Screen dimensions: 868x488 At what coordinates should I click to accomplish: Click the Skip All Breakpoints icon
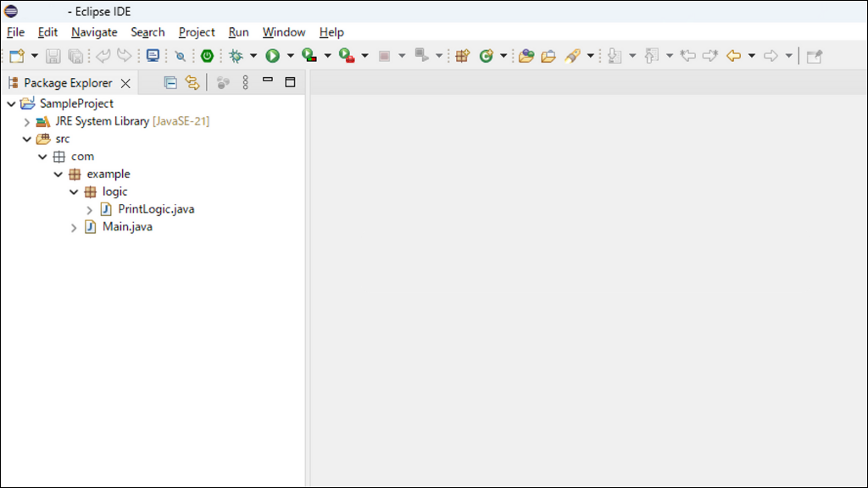click(180, 56)
